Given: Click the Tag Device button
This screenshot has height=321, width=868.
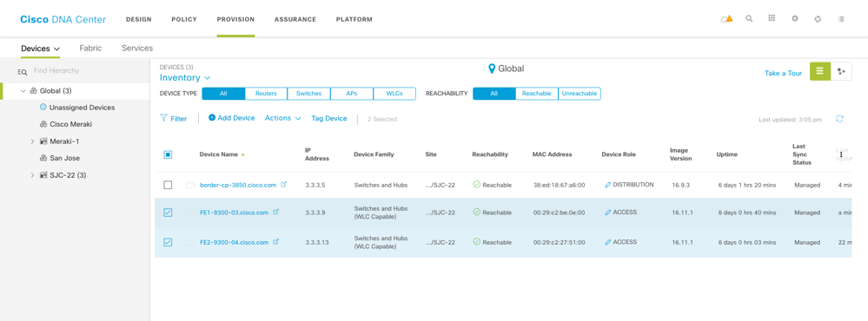Looking at the screenshot, I should (x=328, y=118).
